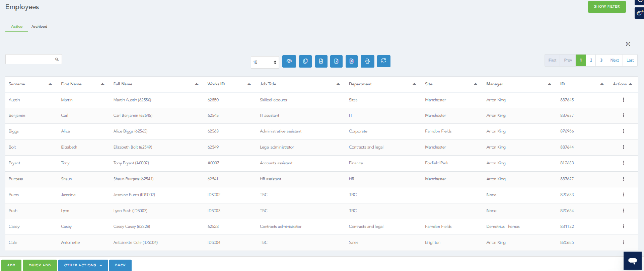Select the Active employees tab
This screenshot has width=644, height=271.
(17, 27)
